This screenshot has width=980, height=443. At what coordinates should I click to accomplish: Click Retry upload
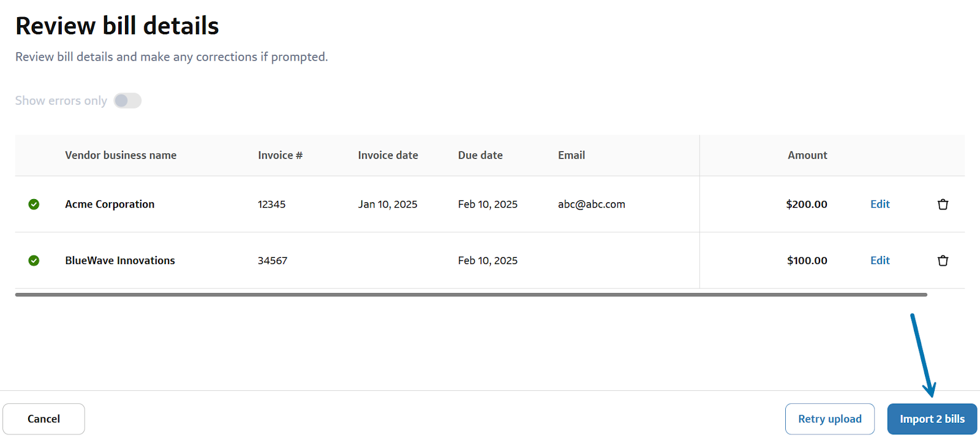[829, 419]
